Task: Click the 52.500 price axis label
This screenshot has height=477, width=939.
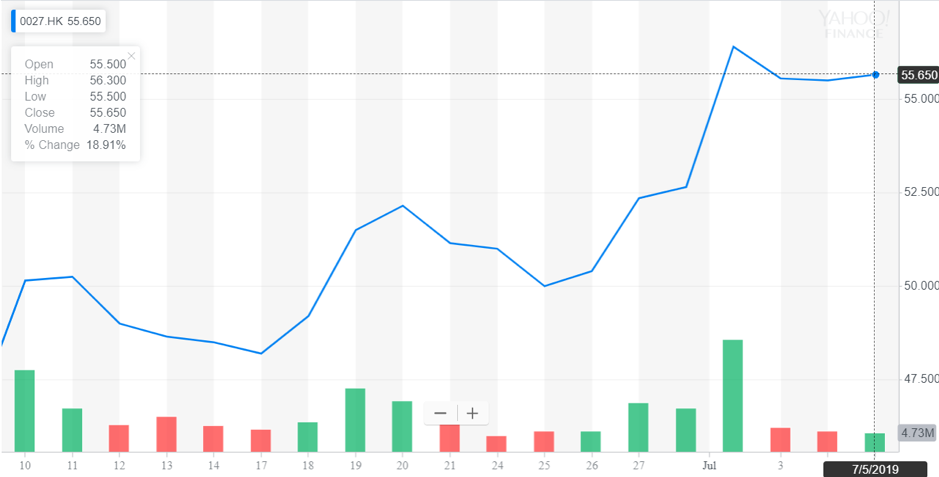Action: coord(920,192)
